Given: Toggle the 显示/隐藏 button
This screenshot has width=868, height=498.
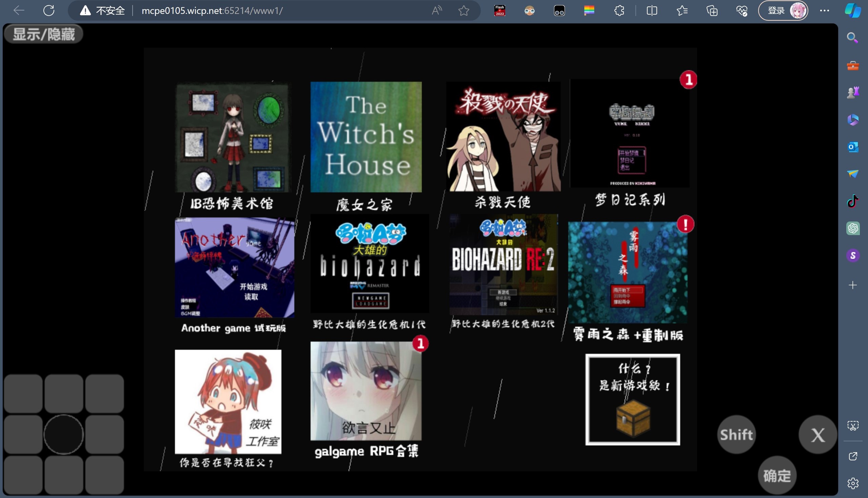Looking at the screenshot, I should [43, 34].
